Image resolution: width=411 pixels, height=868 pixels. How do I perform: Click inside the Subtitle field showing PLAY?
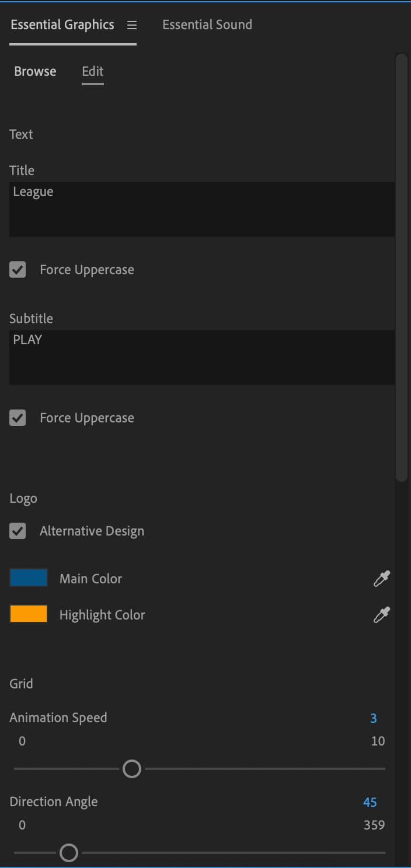click(x=201, y=357)
